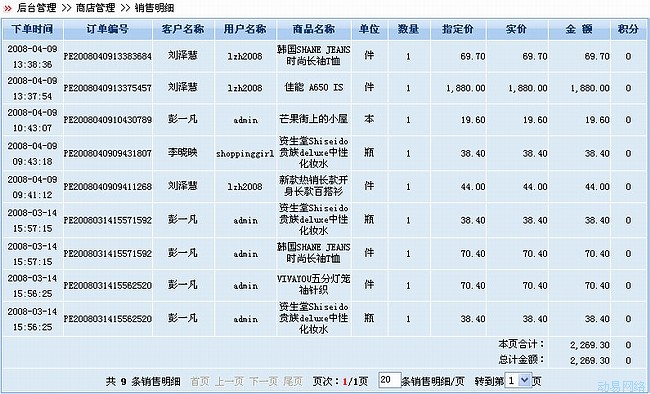
Task: Open order PE2008040913383684
Action: tap(108, 56)
